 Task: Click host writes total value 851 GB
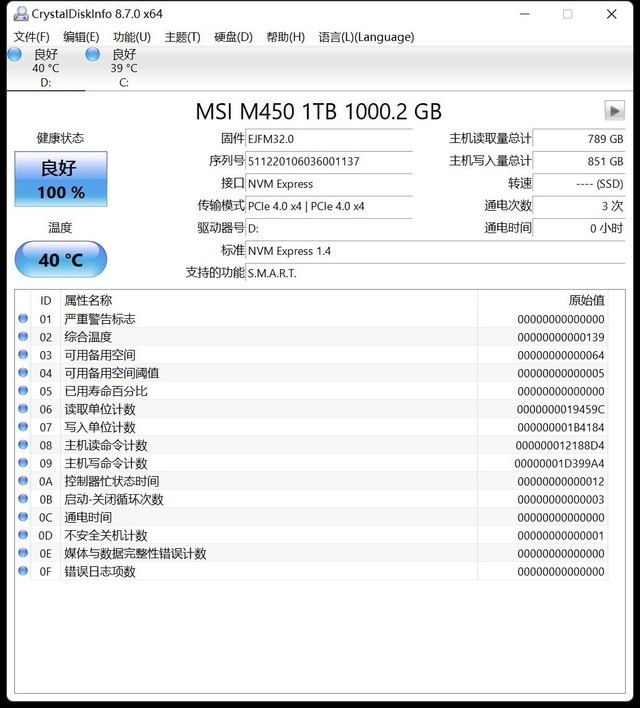[579, 161]
